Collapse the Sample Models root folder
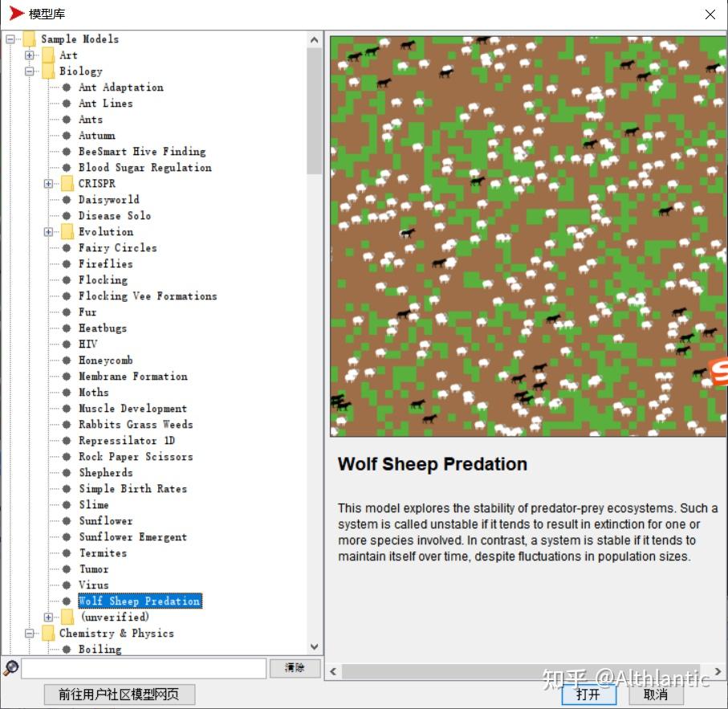Screen dimensions: 728x709 [10, 39]
